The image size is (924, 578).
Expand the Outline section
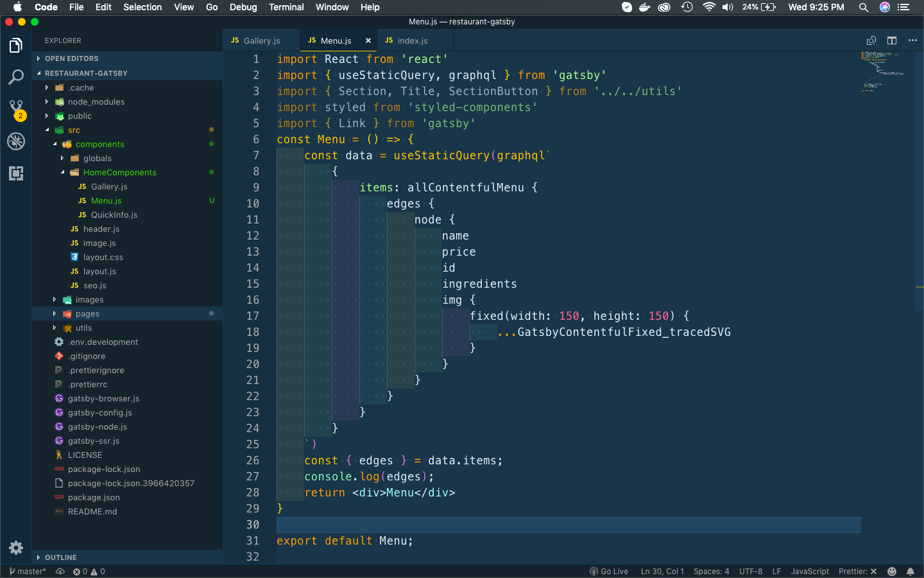pos(128,557)
